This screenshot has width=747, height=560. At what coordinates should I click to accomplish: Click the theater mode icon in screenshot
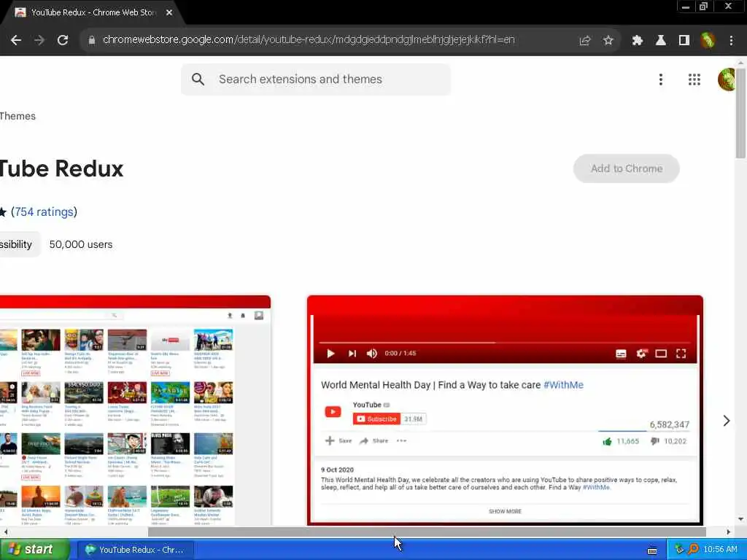(x=661, y=354)
